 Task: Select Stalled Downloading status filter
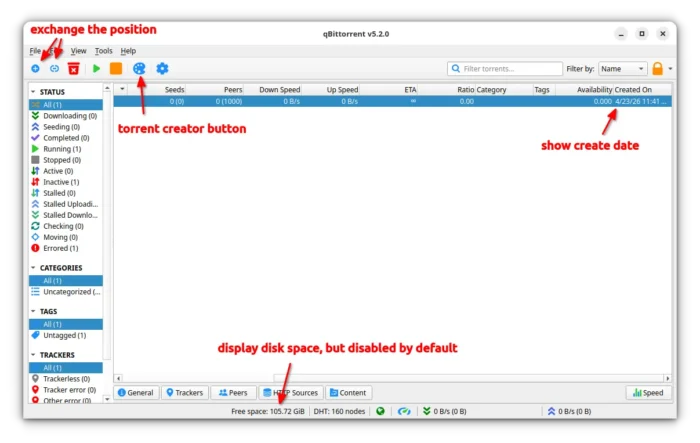[x=66, y=215]
